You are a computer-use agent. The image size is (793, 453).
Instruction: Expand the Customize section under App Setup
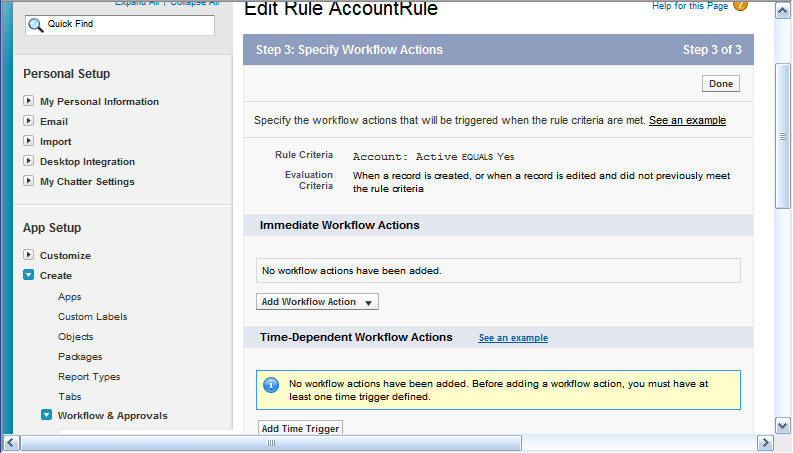pyautogui.click(x=28, y=255)
